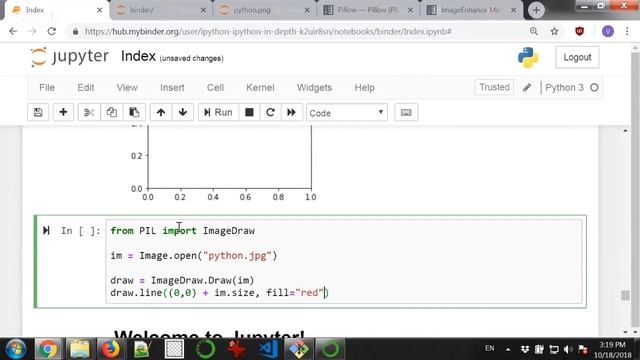
Task: Go back in browser history
Action: point(13,31)
